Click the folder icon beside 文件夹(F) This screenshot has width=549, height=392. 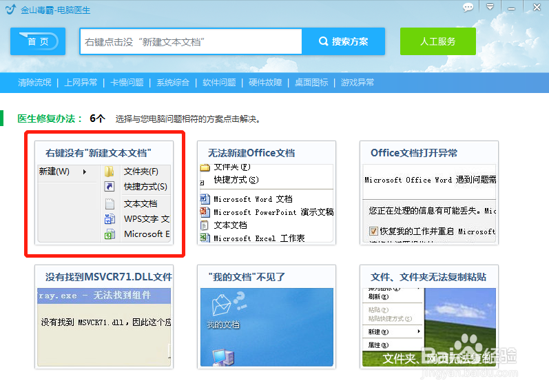(110, 172)
